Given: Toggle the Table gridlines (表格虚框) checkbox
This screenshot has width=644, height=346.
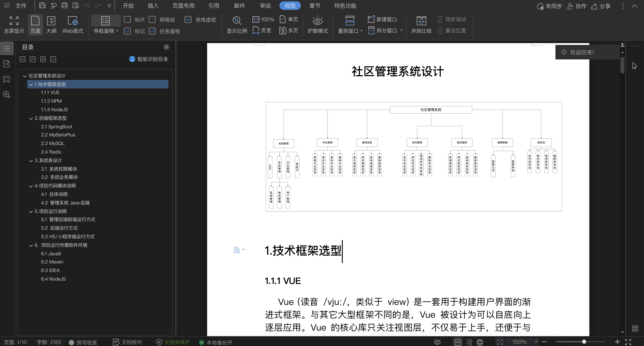Looking at the screenshot, I should (188, 19).
